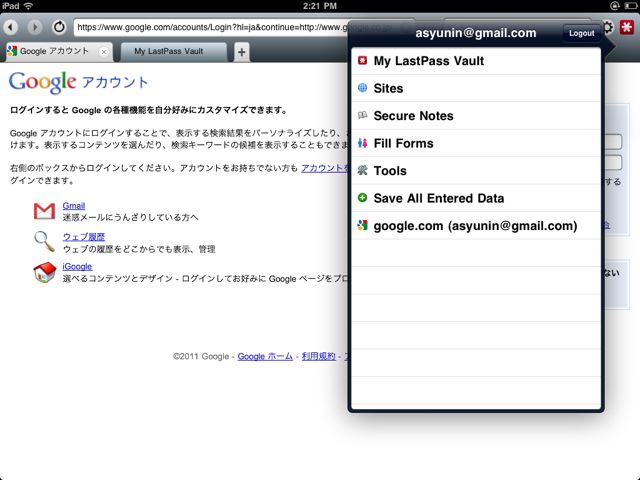Viewport: 640px width, 480px height.
Task: Tap the browser forward arrow button
Action: coord(35,27)
